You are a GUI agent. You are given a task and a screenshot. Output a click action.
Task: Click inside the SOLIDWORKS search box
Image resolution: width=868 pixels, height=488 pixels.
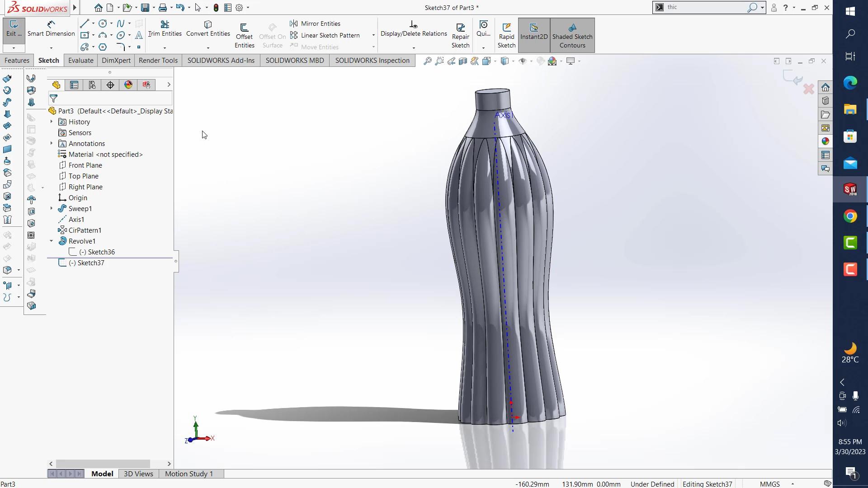click(x=705, y=7)
